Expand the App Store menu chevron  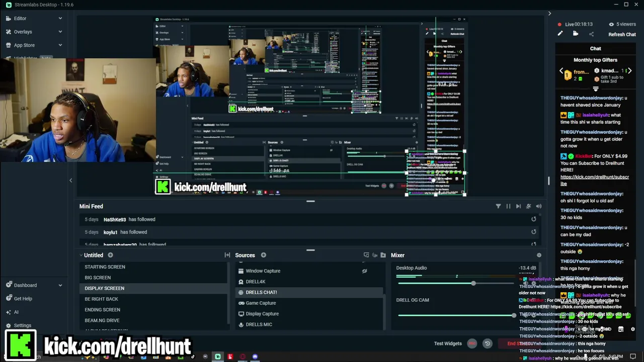coord(60,45)
